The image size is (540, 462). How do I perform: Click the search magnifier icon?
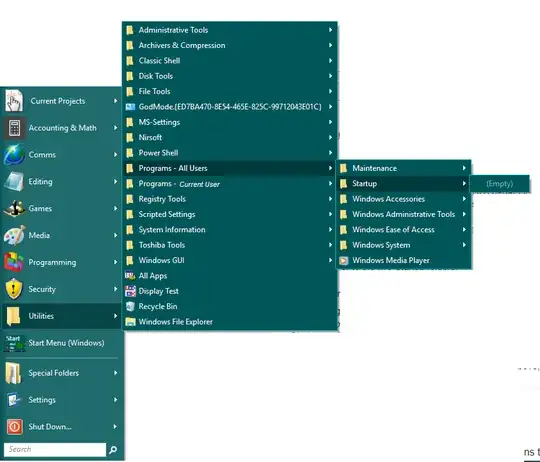coord(113,450)
